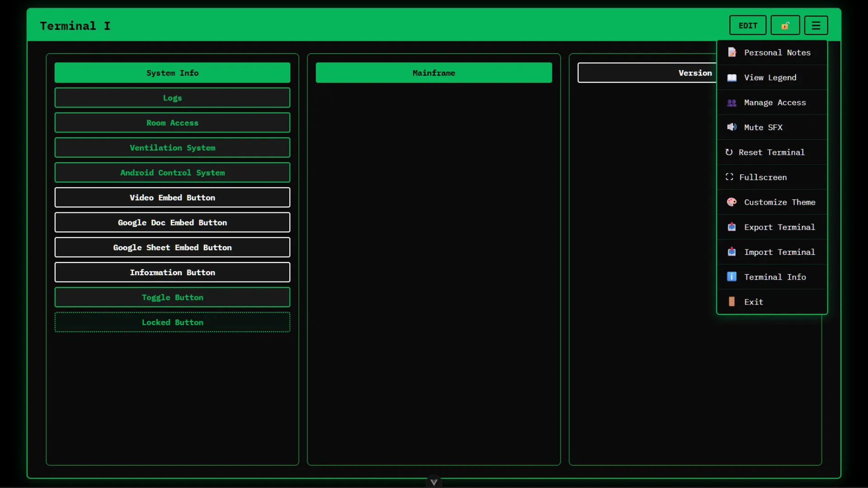This screenshot has height=488, width=868.
Task: Toggle the hamburger menu button
Action: pyautogui.click(x=816, y=25)
